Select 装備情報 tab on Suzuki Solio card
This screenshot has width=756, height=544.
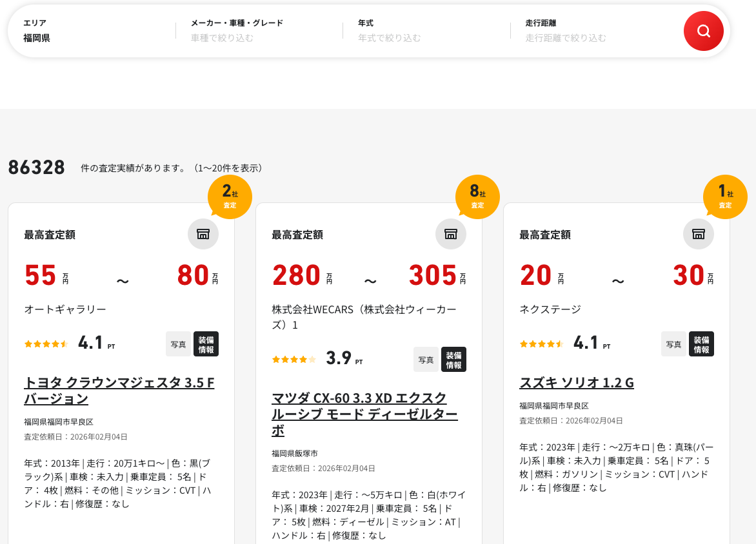(701, 344)
